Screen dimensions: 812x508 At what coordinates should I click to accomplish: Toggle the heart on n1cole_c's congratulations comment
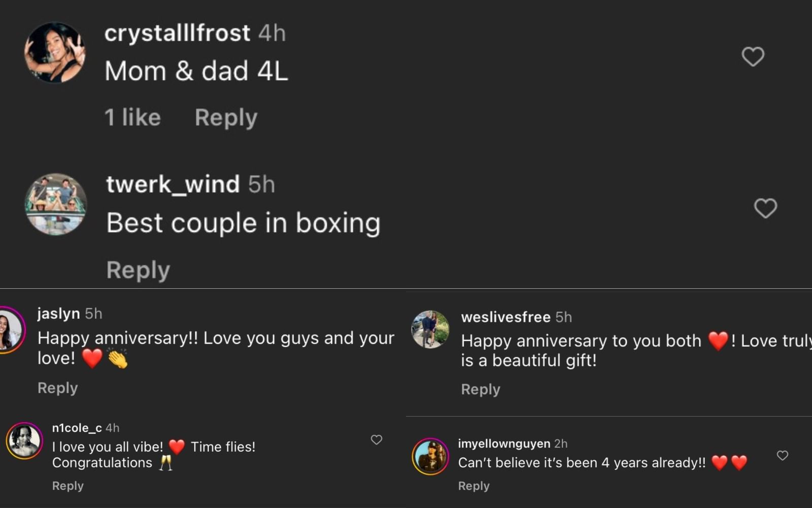(x=377, y=440)
